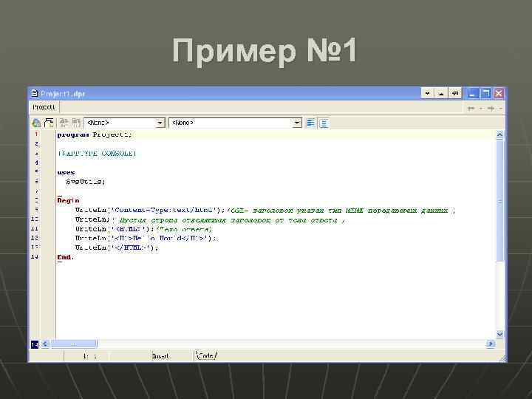Click the third greyed-out editor toolbar icon

[64, 123]
